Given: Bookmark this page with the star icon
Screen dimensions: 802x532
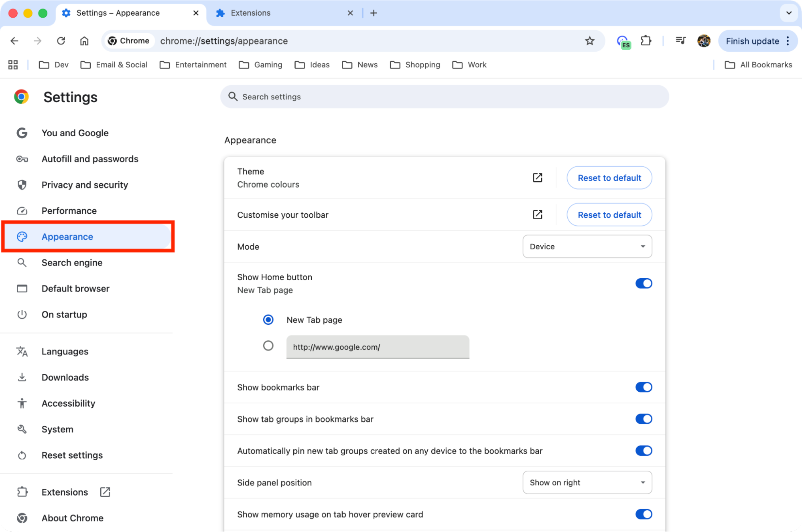Looking at the screenshot, I should point(590,40).
